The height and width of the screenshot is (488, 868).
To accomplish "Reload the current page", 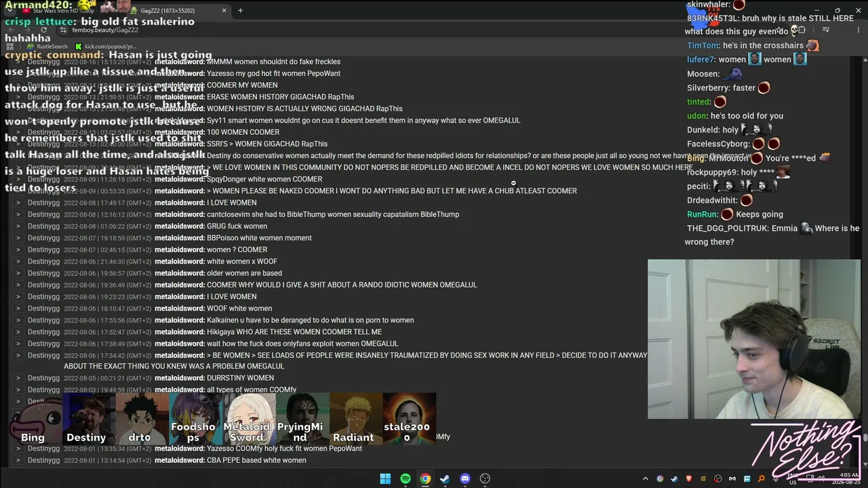I will click(44, 30).
